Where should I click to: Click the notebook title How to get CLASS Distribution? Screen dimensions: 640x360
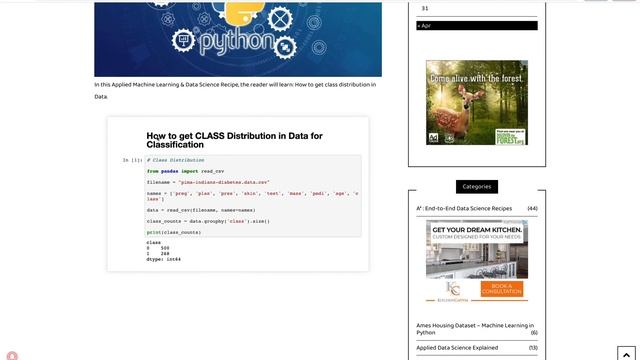pyautogui.click(x=234, y=140)
